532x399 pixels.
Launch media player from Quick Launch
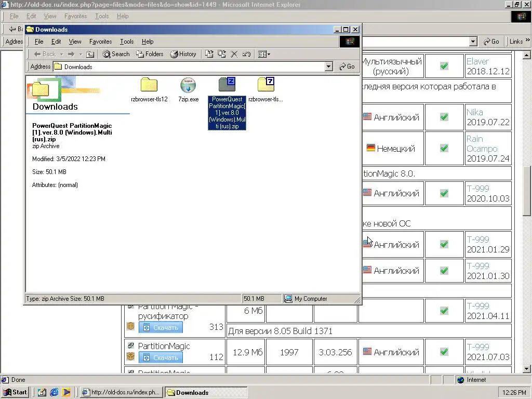point(66,393)
